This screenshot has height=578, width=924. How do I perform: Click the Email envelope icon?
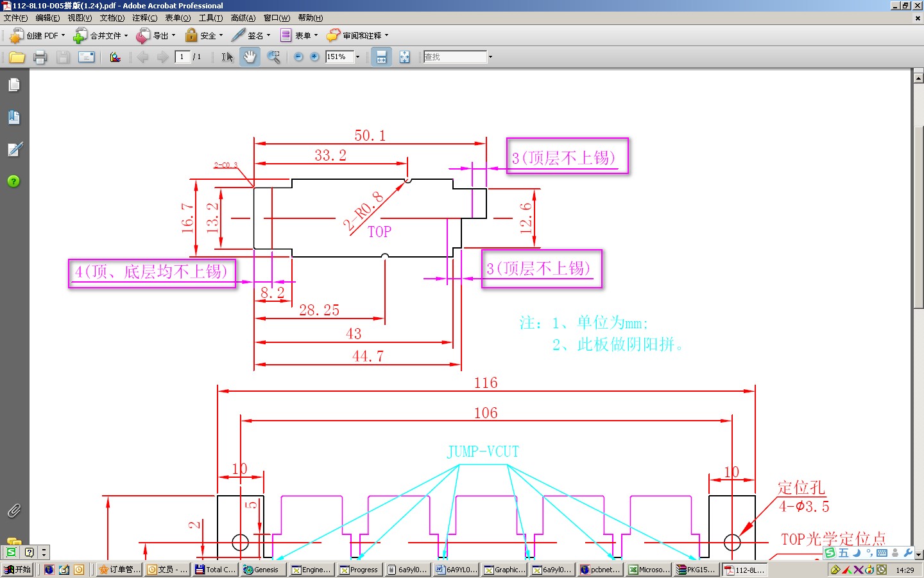(86, 57)
